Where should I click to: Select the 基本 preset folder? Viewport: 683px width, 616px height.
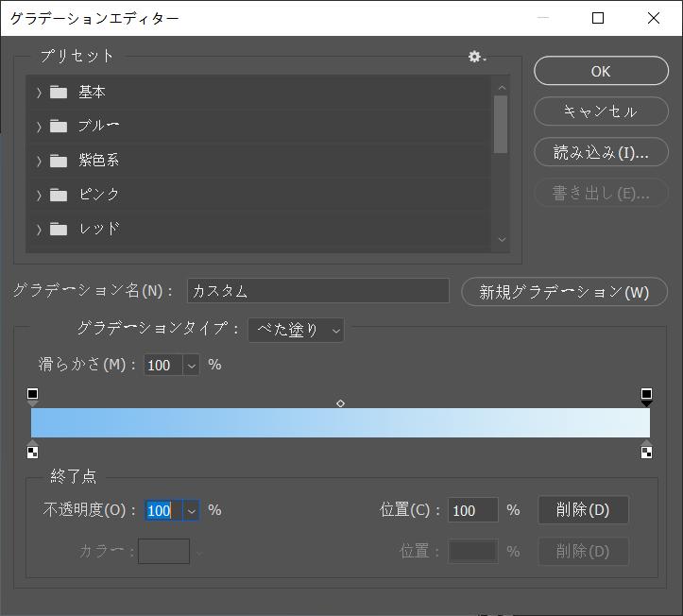pos(92,93)
